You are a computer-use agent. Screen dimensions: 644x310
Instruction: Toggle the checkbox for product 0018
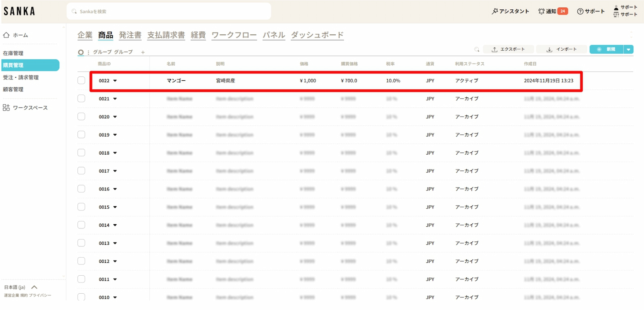click(x=82, y=152)
